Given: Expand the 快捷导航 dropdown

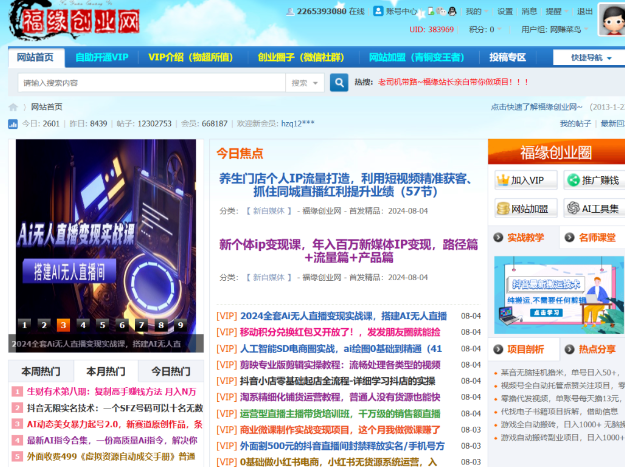Looking at the screenshot, I should 591,58.
